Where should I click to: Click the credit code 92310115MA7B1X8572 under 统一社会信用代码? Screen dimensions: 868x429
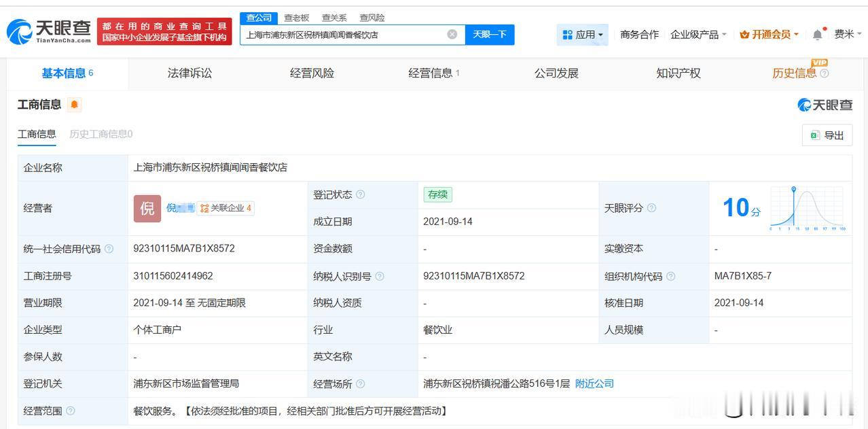[184, 249]
